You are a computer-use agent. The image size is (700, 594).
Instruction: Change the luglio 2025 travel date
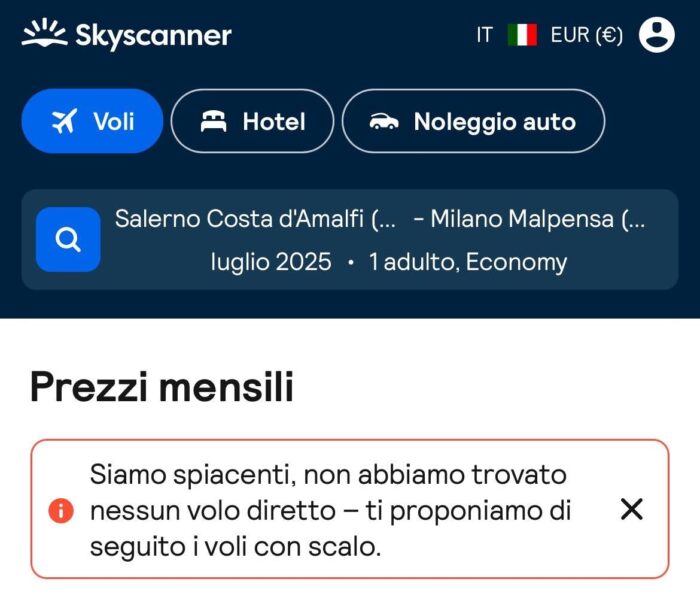[x=271, y=262]
